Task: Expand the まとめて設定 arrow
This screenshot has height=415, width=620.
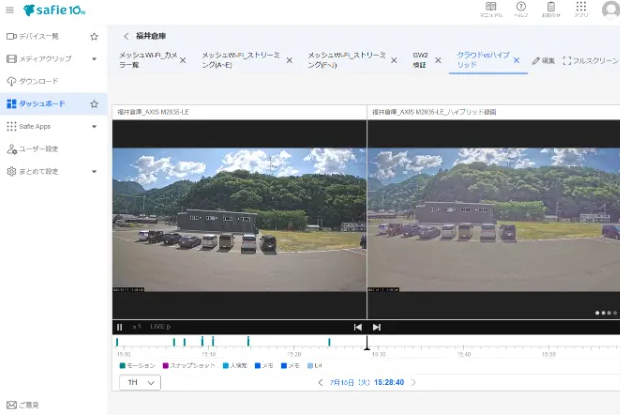Action: click(x=94, y=172)
